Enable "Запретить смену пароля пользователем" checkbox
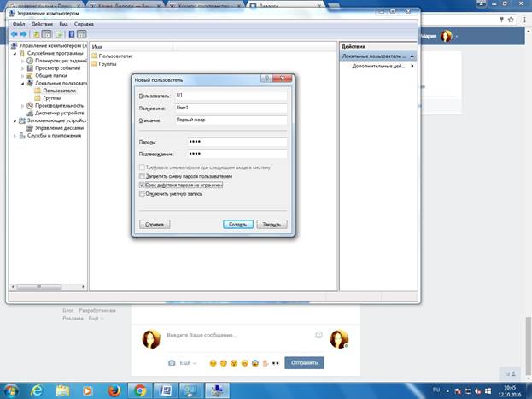Viewport: 532px width, 399px height. tap(142, 176)
